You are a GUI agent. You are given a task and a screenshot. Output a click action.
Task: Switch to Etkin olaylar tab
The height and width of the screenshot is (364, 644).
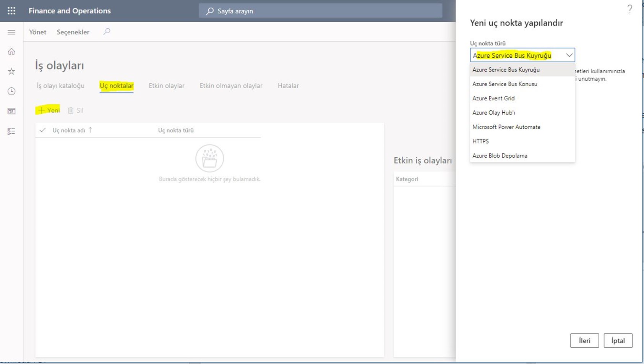167,86
